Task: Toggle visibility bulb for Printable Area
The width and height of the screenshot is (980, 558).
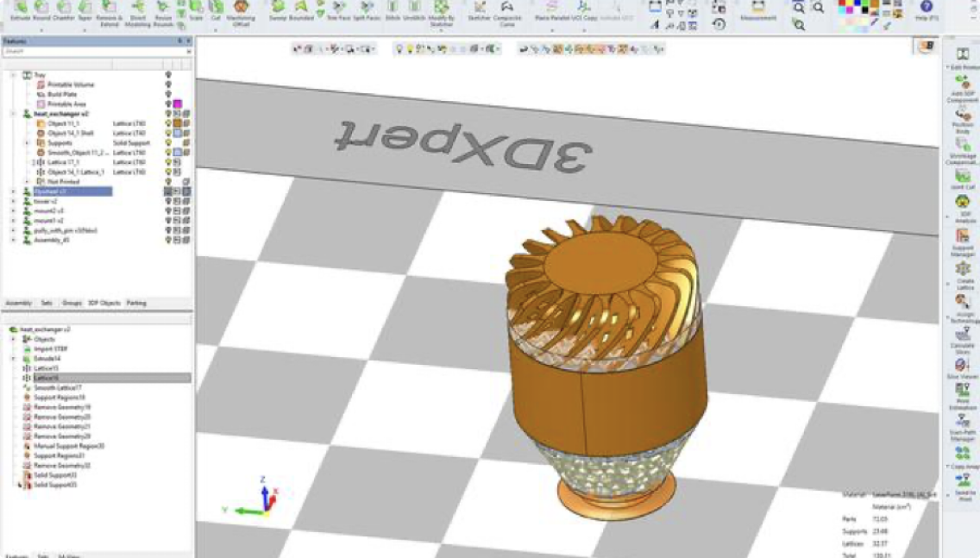Action: 168,103
